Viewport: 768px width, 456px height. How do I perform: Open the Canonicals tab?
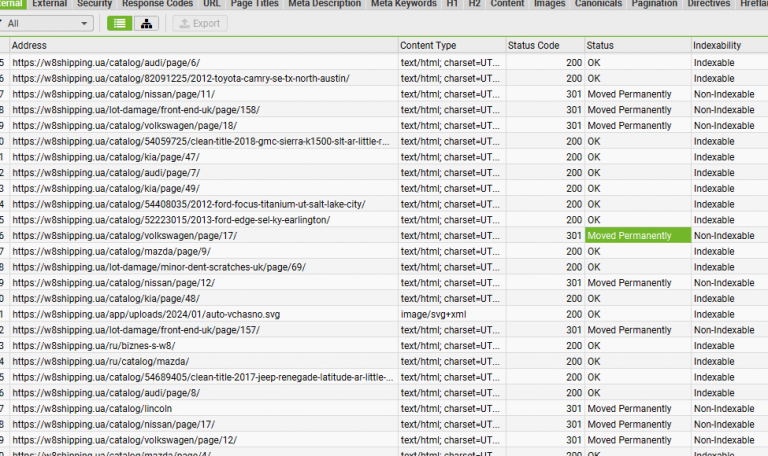(x=598, y=4)
